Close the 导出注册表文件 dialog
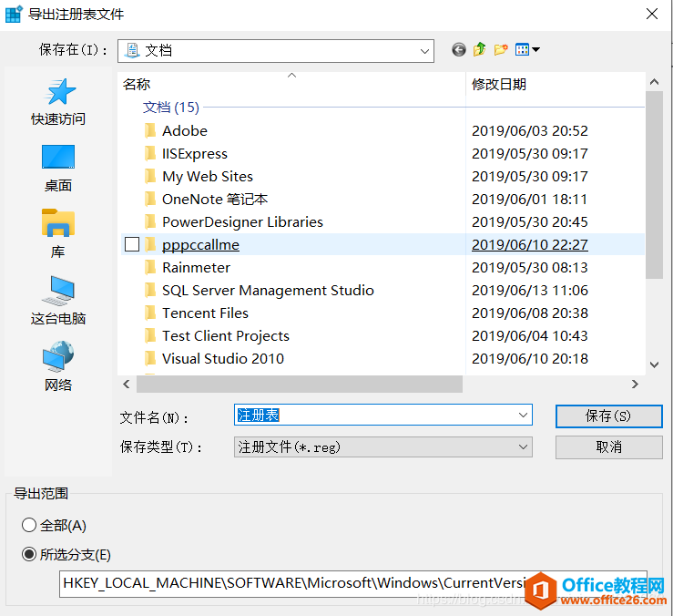 coord(651,15)
